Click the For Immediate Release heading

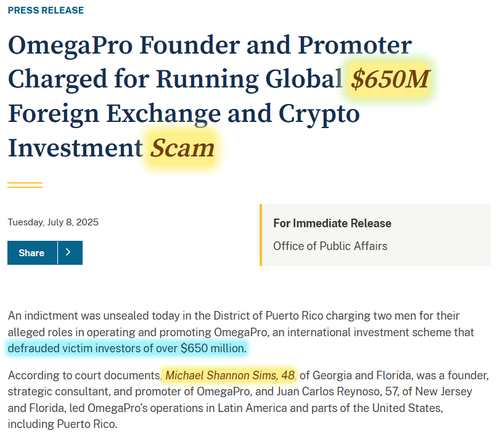[332, 223]
